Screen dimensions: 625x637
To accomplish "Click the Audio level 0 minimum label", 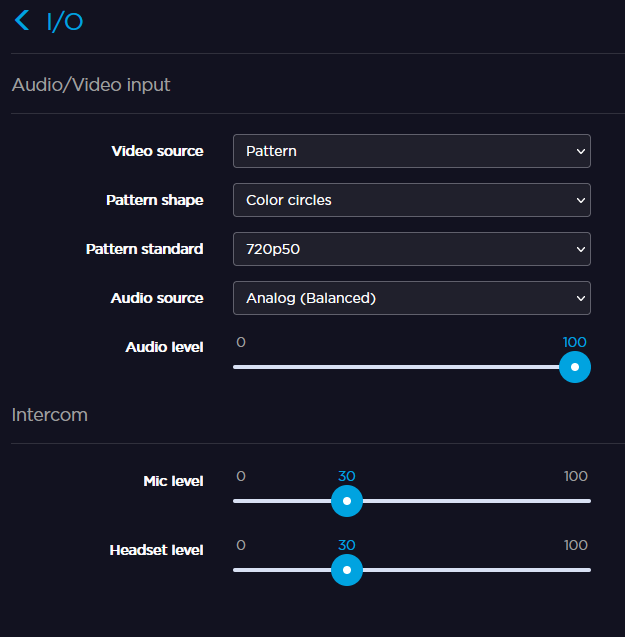I will (x=241, y=342).
